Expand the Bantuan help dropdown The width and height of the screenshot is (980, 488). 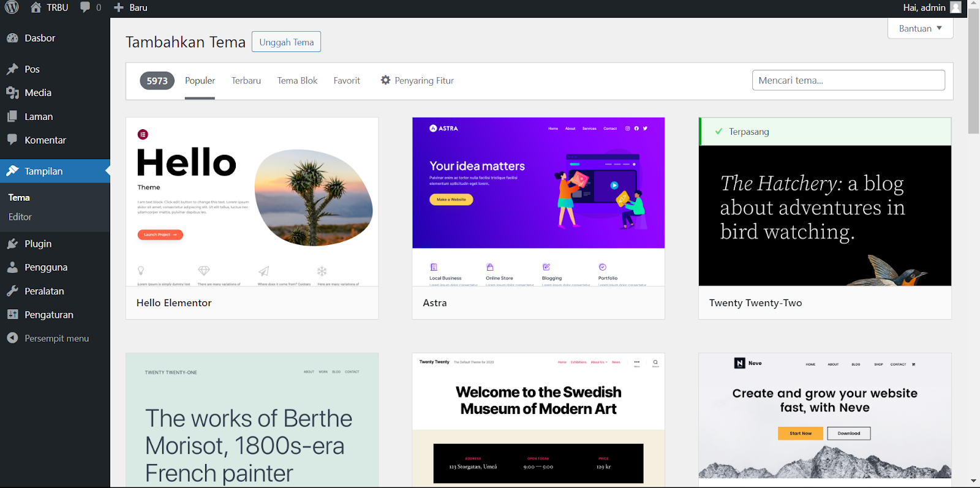920,28
